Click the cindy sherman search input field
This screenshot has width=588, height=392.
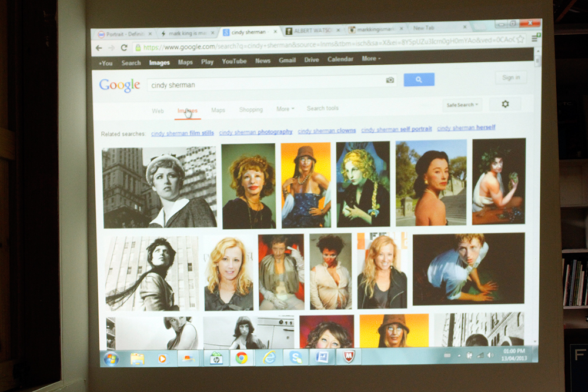tap(265, 84)
